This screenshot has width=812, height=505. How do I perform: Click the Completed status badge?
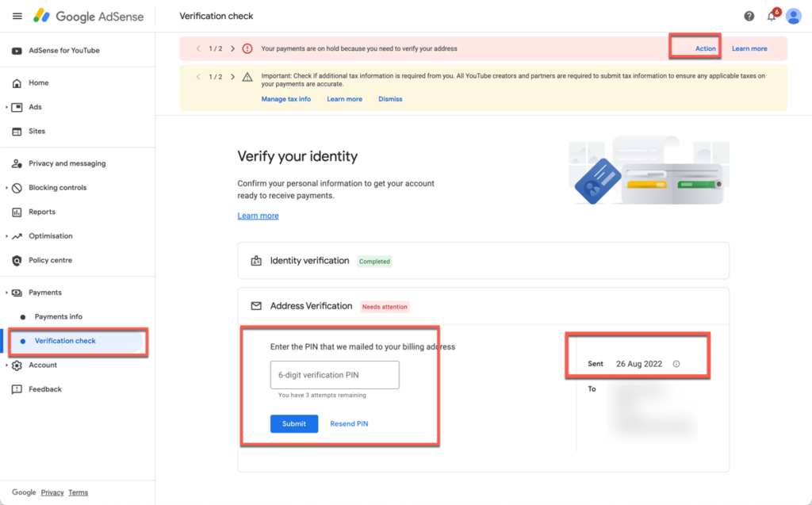click(x=374, y=262)
